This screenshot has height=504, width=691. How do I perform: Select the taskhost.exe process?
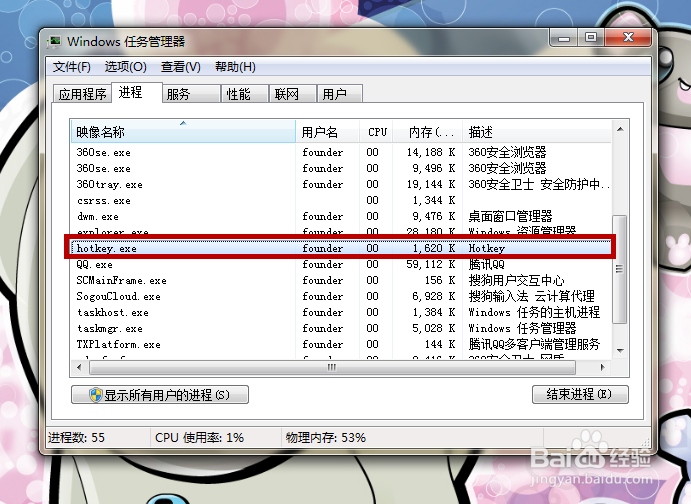(x=342, y=312)
